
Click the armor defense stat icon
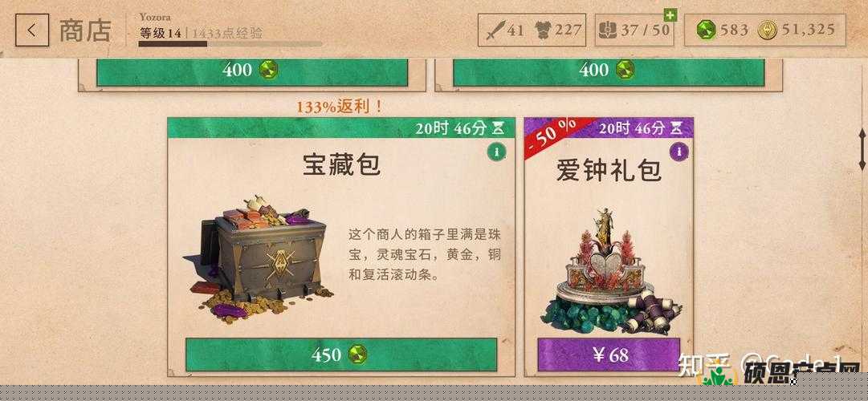coord(544,30)
